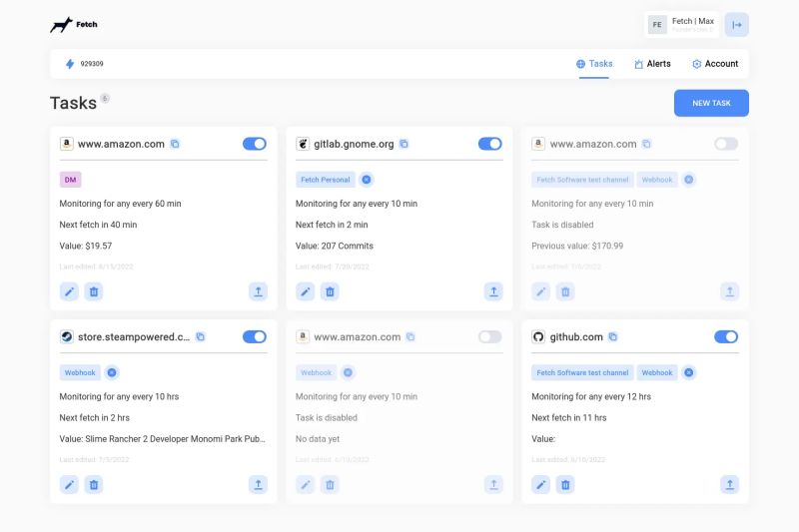Click 'Value: $19.57' text

click(86, 246)
